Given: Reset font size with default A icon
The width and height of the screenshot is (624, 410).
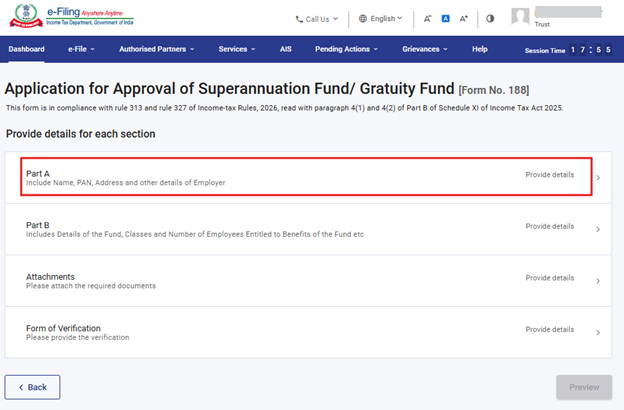Looking at the screenshot, I should 446,18.
